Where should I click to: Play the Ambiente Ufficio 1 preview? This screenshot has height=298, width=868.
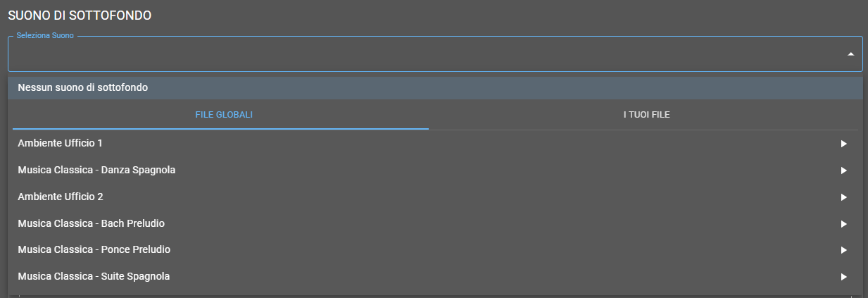(x=843, y=144)
